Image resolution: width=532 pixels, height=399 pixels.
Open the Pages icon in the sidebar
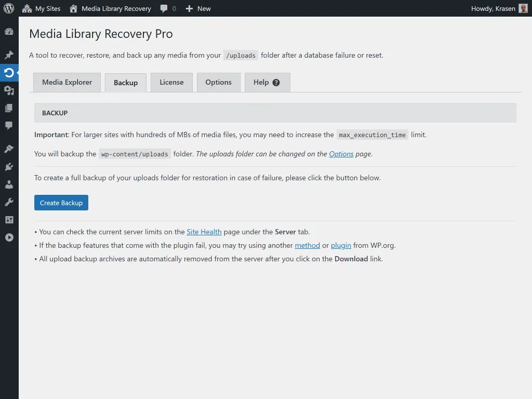click(9, 108)
